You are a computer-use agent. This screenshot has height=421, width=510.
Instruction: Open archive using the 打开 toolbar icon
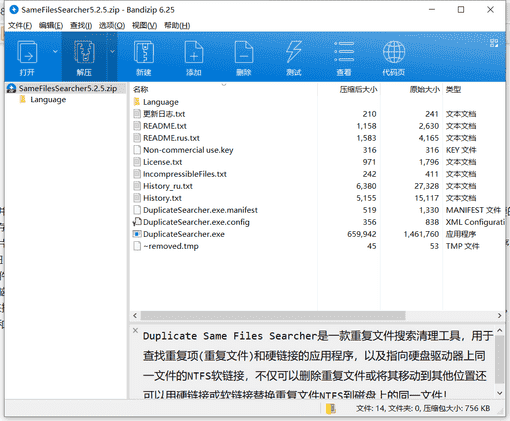click(27, 57)
